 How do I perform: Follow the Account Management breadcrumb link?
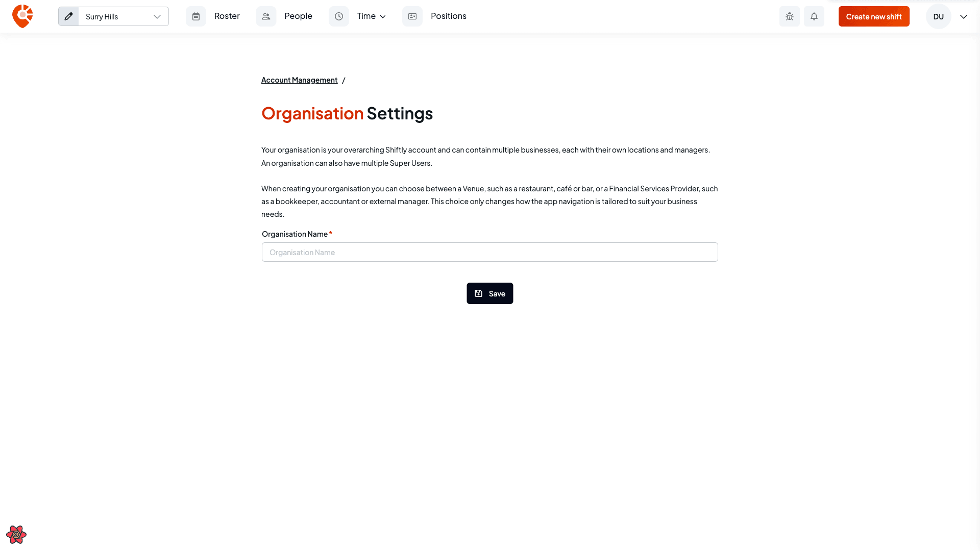[x=299, y=80]
